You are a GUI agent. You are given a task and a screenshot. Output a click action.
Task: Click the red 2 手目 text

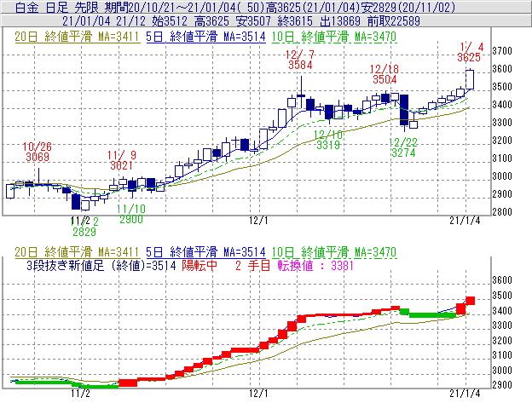pyautogui.click(x=252, y=265)
